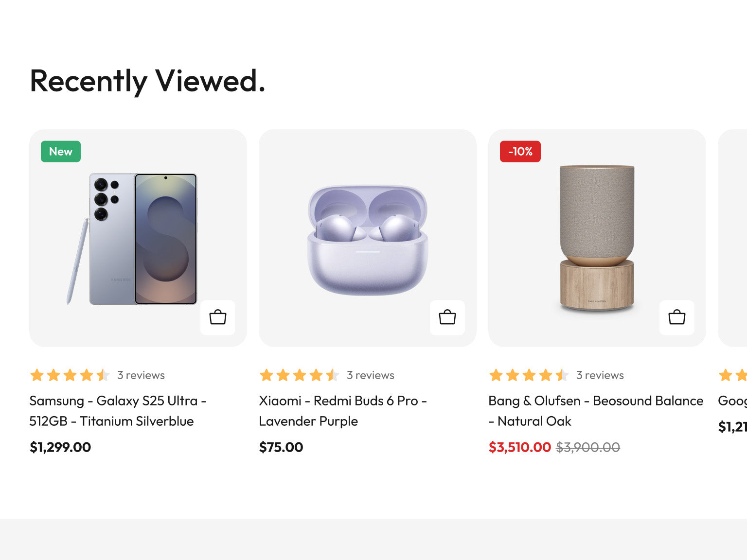The height and width of the screenshot is (560, 747).
Task: Click the $1,299.00 Samsung price
Action: 60,447
